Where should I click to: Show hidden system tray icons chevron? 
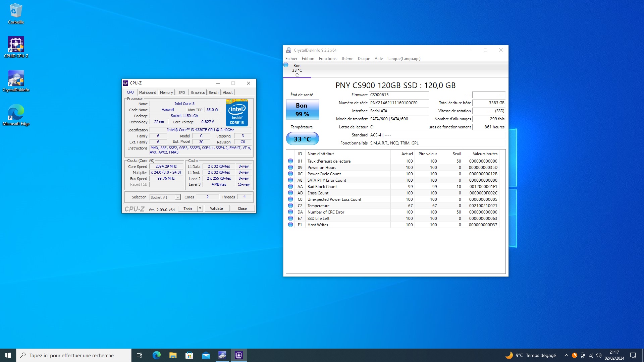[x=566, y=355]
